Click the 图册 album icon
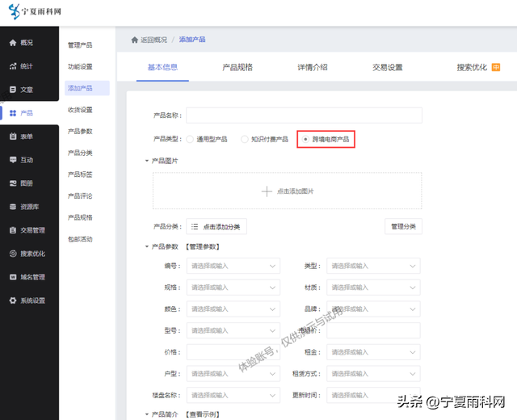This screenshot has width=517, height=420. 13,183
